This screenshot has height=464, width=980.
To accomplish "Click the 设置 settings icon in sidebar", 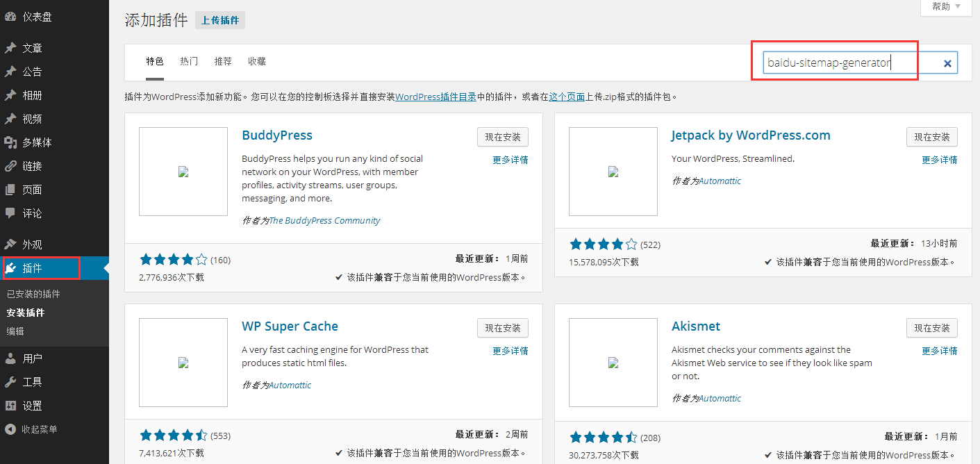I will point(10,406).
